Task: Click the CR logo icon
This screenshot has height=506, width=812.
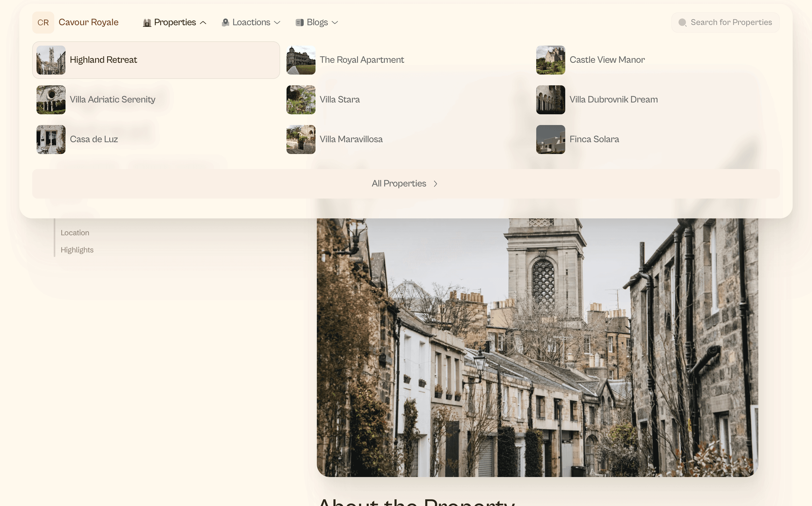Action: 43,23
